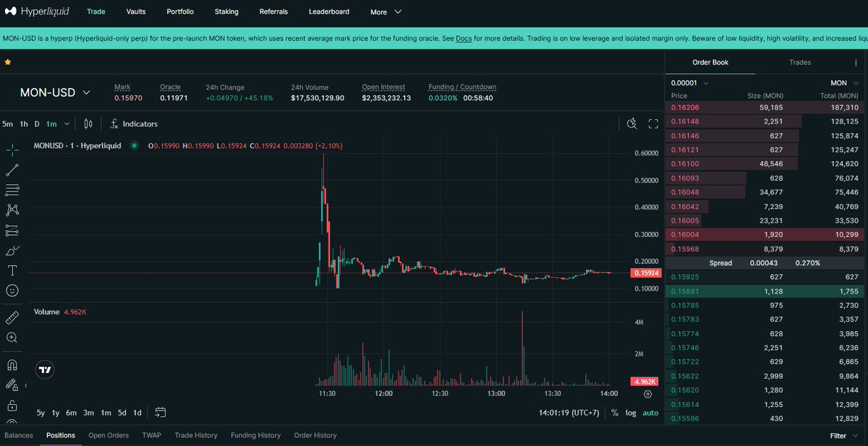The height and width of the screenshot is (446, 868).
Task: Select the Fibonacci retracement tool
Action: pos(12,190)
